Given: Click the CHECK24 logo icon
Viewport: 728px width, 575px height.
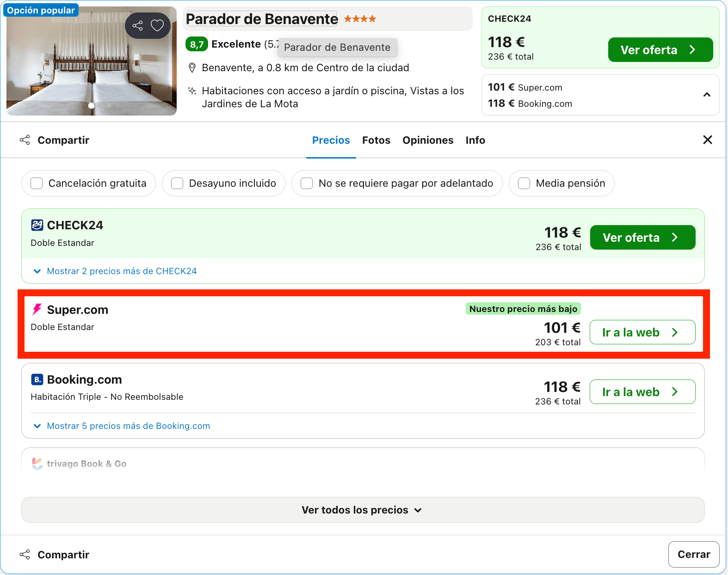Looking at the screenshot, I should click(x=37, y=225).
